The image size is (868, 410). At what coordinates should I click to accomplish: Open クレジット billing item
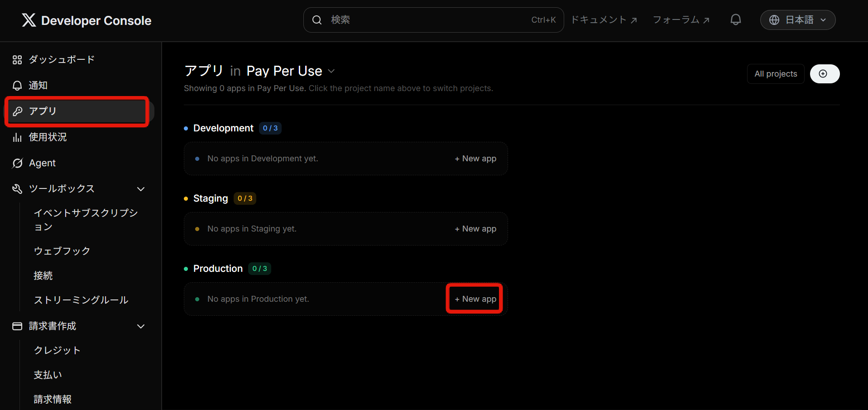point(57,350)
